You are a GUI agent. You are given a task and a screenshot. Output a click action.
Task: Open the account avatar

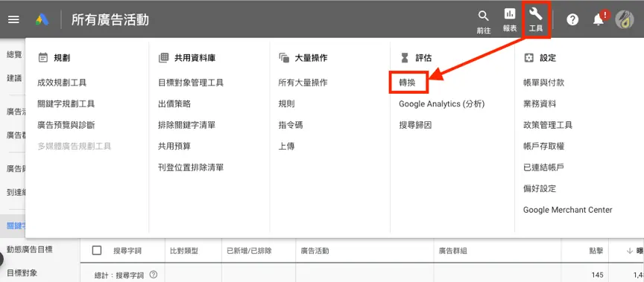click(x=625, y=19)
